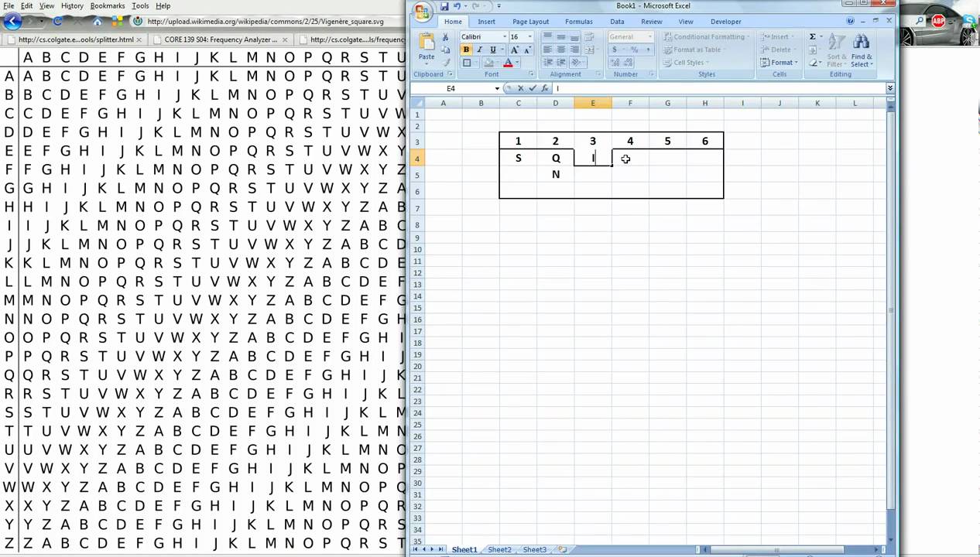Viewport: 980px width, 557px height.
Task: Toggle Italic formatting in Excel
Action: tap(479, 50)
